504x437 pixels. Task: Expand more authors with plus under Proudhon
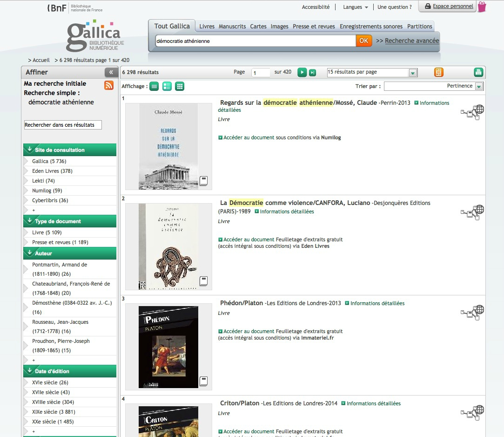click(x=34, y=360)
